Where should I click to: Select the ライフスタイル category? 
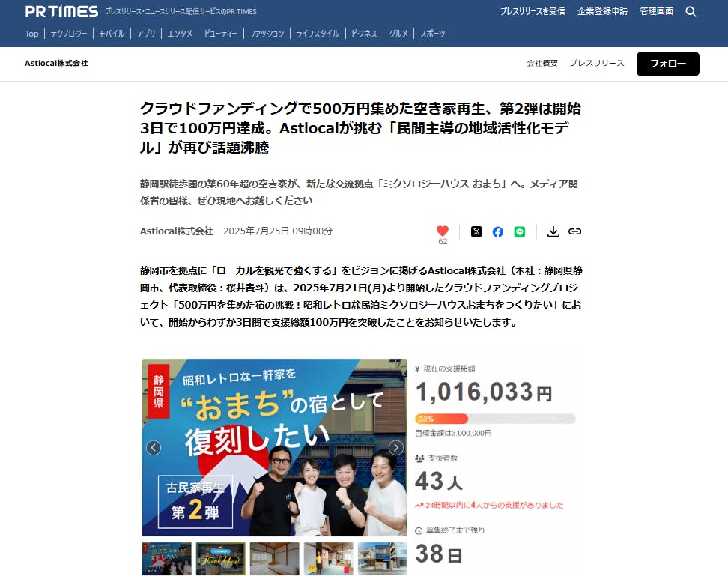click(x=318, y=34)
